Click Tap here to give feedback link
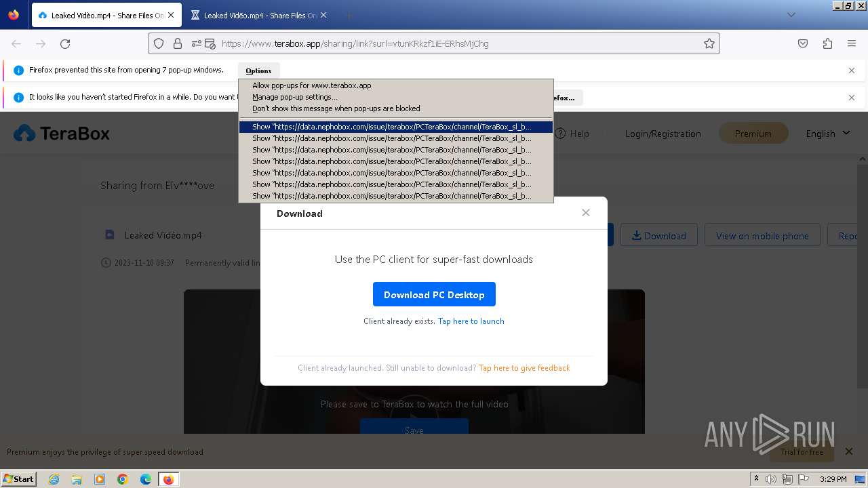The height and width of the screenshot is (488, 868). pos(524,368)
